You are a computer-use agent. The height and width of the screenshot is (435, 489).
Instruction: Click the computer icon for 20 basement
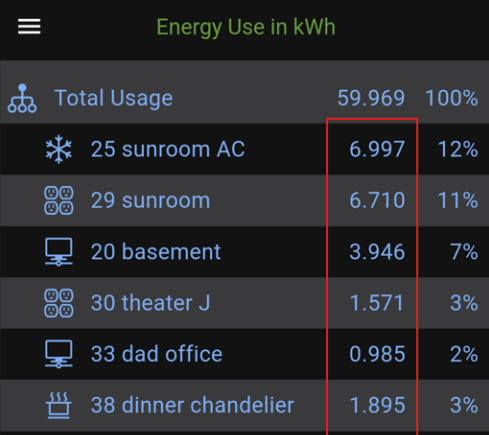[x=59, y=252]
